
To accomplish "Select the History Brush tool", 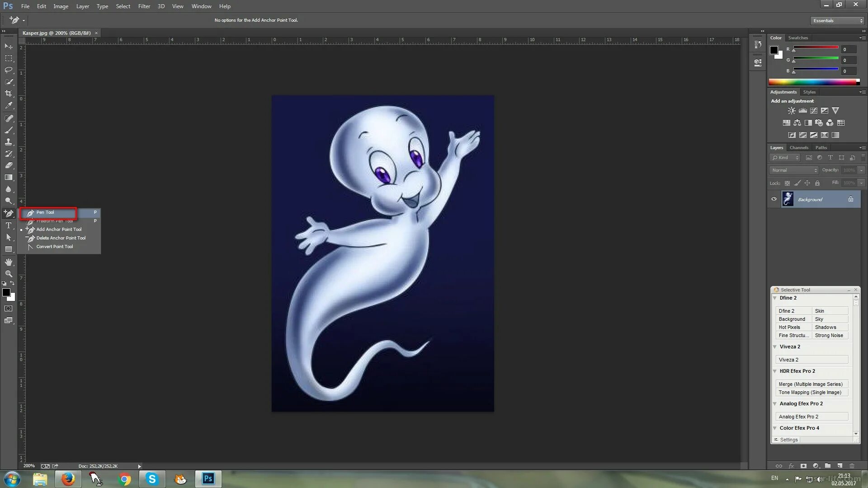I will (9, 154).
